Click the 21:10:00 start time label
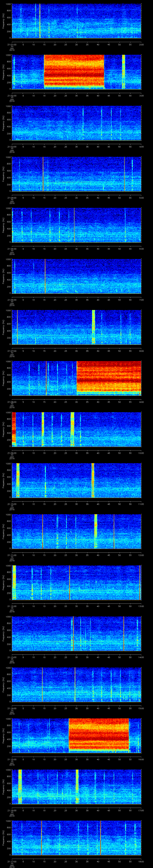 tap(12, 504)
